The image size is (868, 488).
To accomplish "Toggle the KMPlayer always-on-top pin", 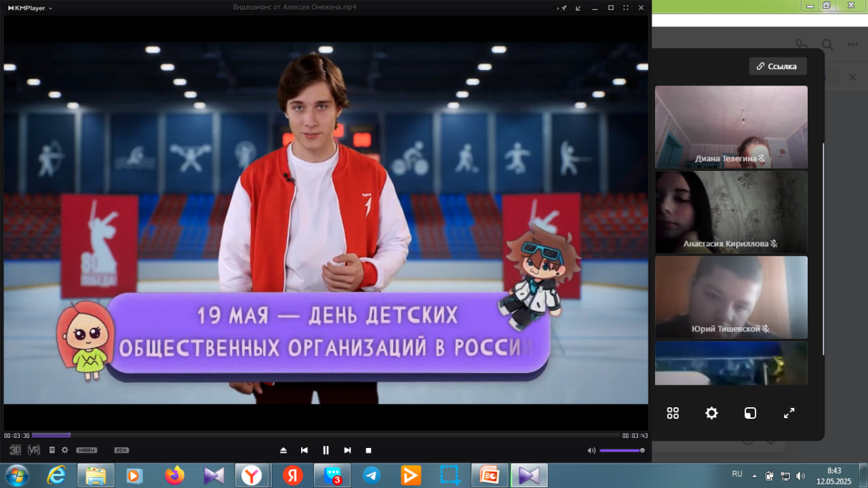I will (x=562, y=7).
